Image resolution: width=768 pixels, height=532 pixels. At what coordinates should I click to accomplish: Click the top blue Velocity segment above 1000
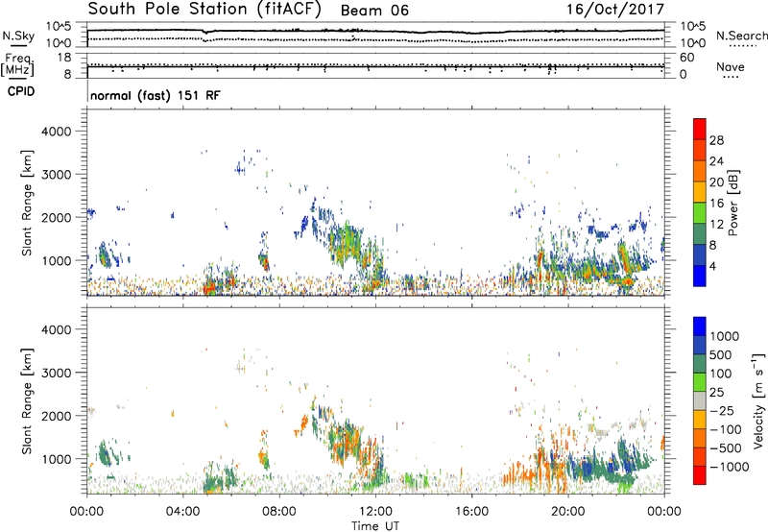pyautogui.click(x=700, y=326)
